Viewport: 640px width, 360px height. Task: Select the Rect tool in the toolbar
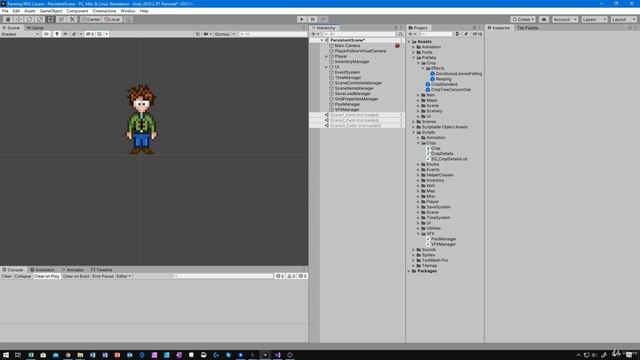coord(50,20)
